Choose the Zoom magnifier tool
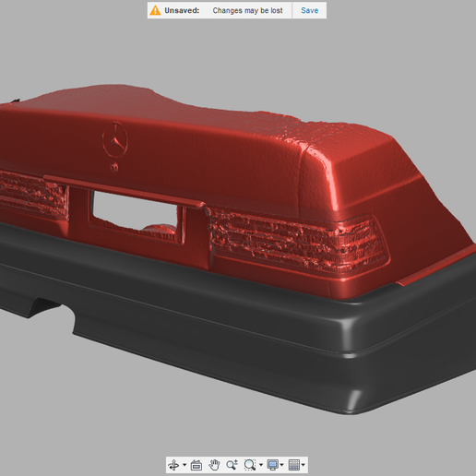 pyautogui.click(x=232, y=465)
